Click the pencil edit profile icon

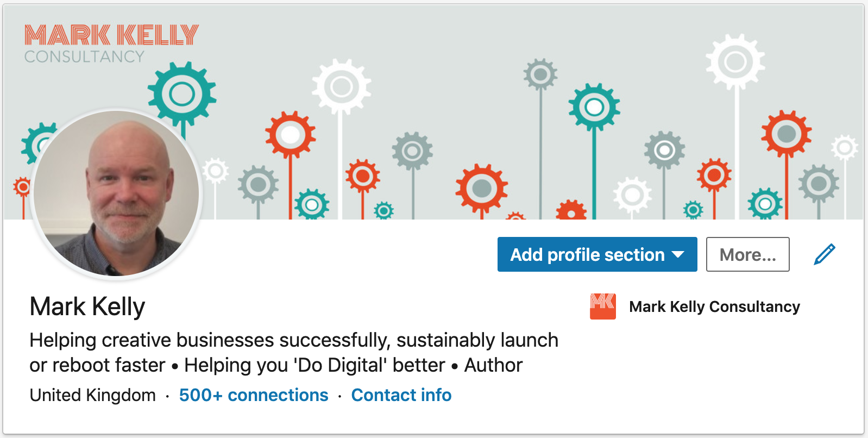[824, 254]
